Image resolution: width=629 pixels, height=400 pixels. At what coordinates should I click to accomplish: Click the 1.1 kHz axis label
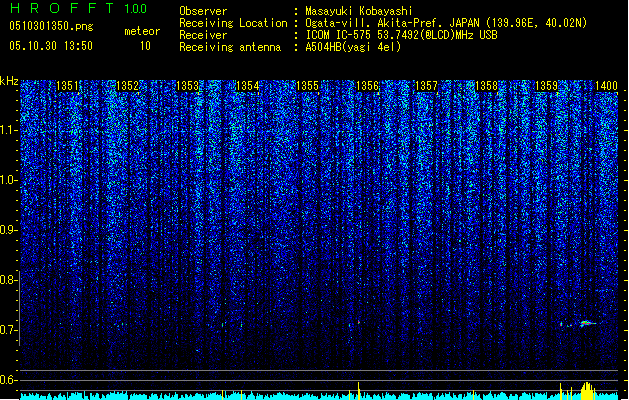tap(7, 130)
